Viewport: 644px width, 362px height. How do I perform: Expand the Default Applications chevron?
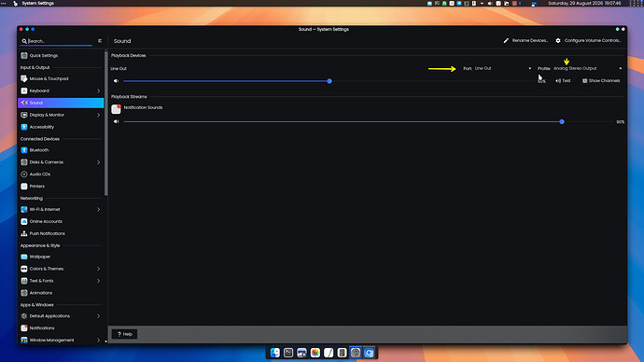point(99,316)
